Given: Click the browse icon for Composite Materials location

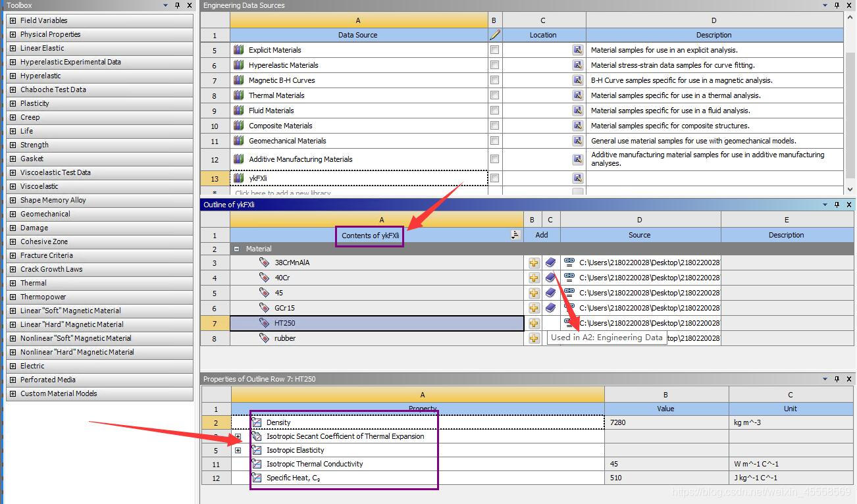Looking at the screenshot, I should point(577,125).
